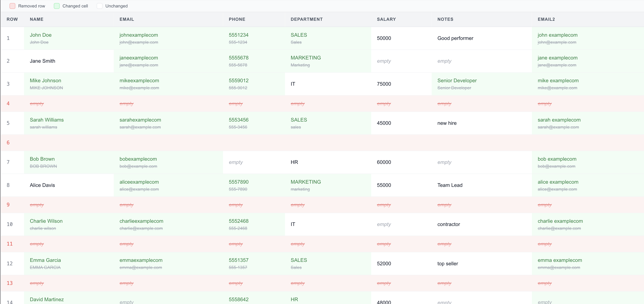Image resolution: width=644 pixels, height=304 pixels.
Task: Click salary value 75000
Action: (384, 84)
